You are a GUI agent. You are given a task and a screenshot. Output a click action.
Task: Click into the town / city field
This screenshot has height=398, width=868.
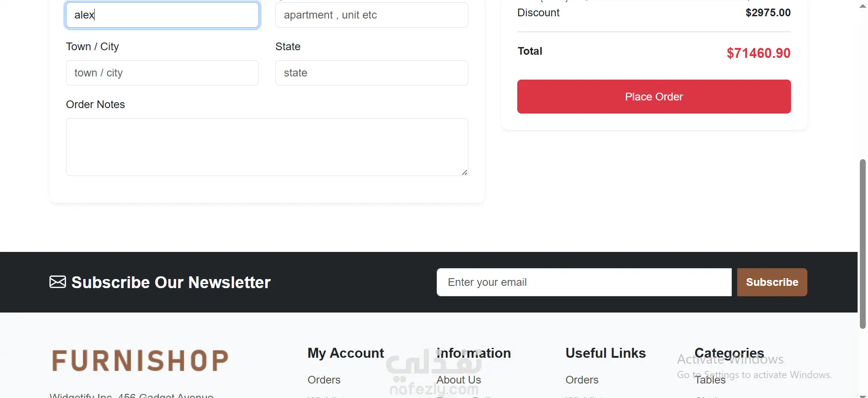(162, 73)
